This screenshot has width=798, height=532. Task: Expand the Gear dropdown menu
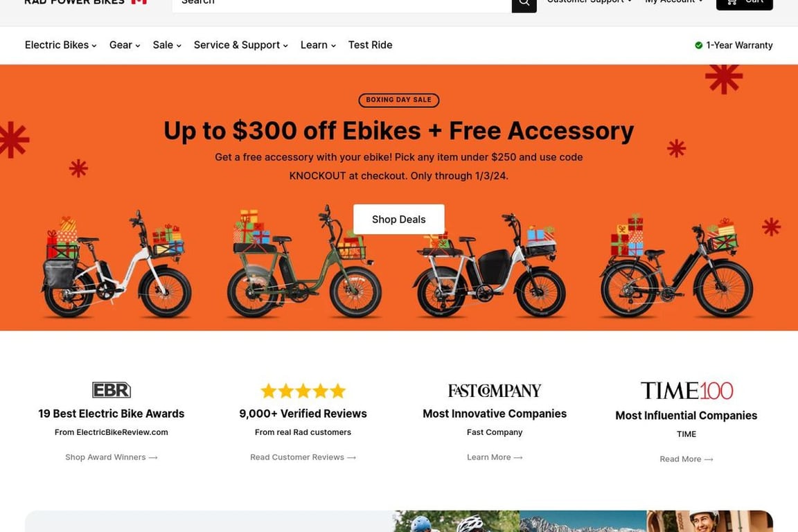click(125, 45)
